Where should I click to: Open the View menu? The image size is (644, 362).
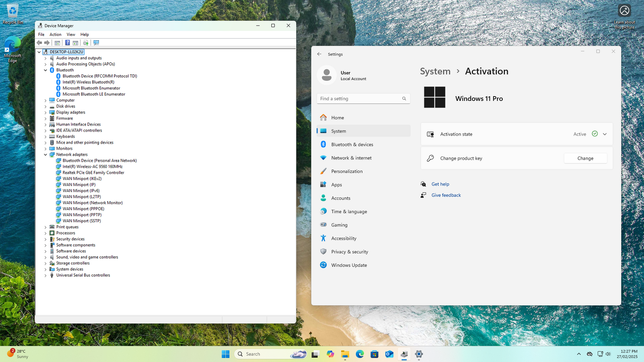(x=71, y=35)
